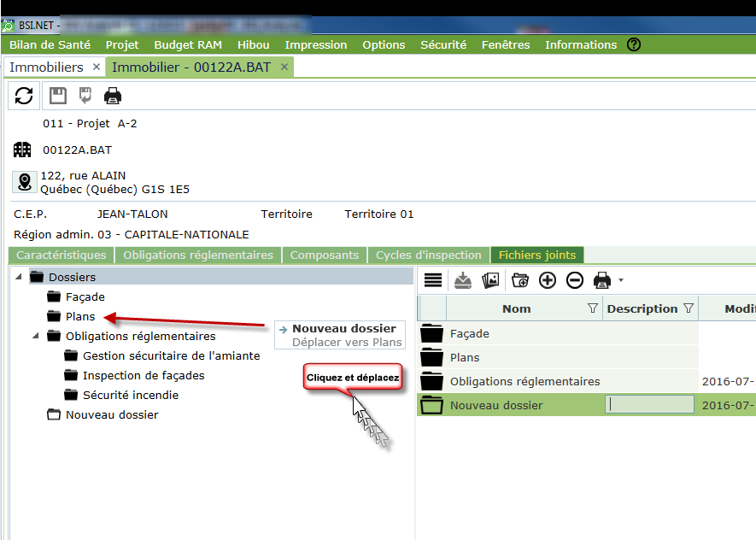Viewport: 756px width, 540px height.
Task: Click the map location pin icon
Action: 24,182
